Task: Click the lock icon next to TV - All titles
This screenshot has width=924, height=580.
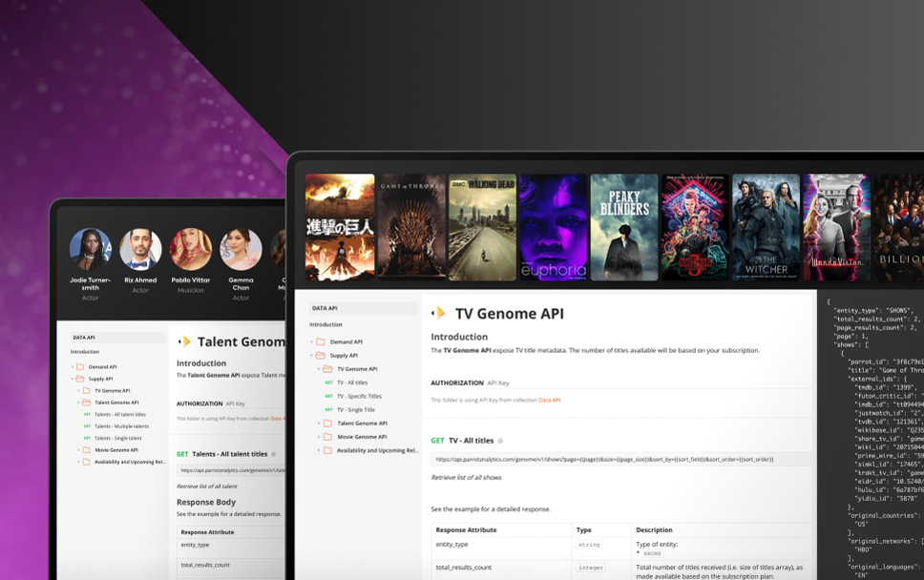Action: [500, 441]
